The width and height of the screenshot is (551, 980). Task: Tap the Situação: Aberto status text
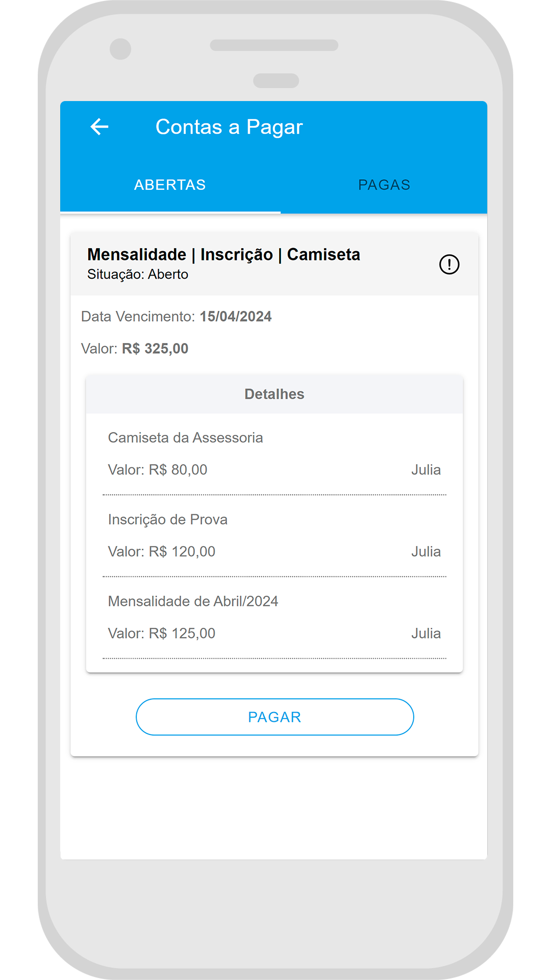[x=138, y=275]
